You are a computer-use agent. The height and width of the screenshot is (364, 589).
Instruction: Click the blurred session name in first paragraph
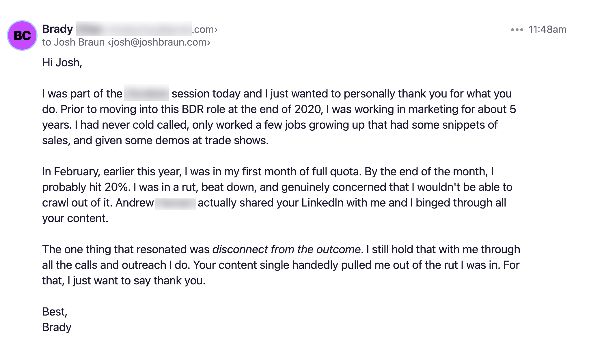click(146, 93)
